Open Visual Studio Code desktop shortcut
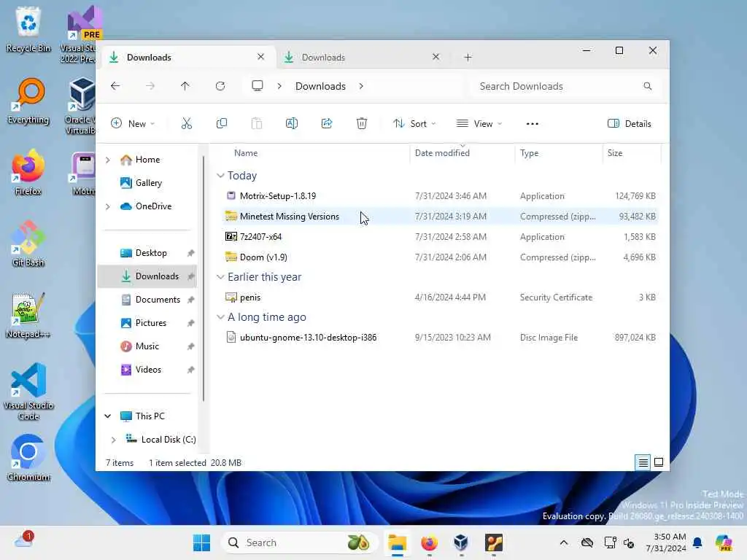The image size is (747, 560). click(28, 392)
